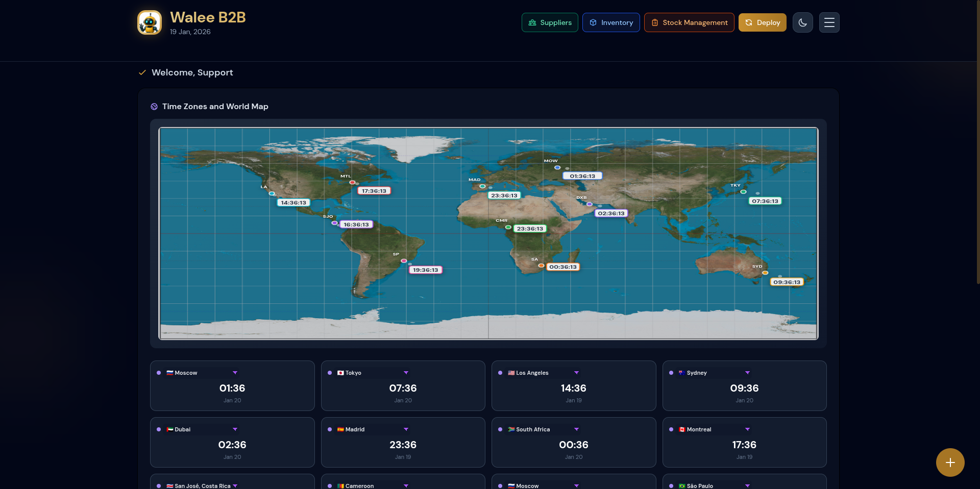Screen dimensions: 980x489
Task: Click the globe icon beside Time Zones heading
Action: pyautogui.click(x=154, y=107)
